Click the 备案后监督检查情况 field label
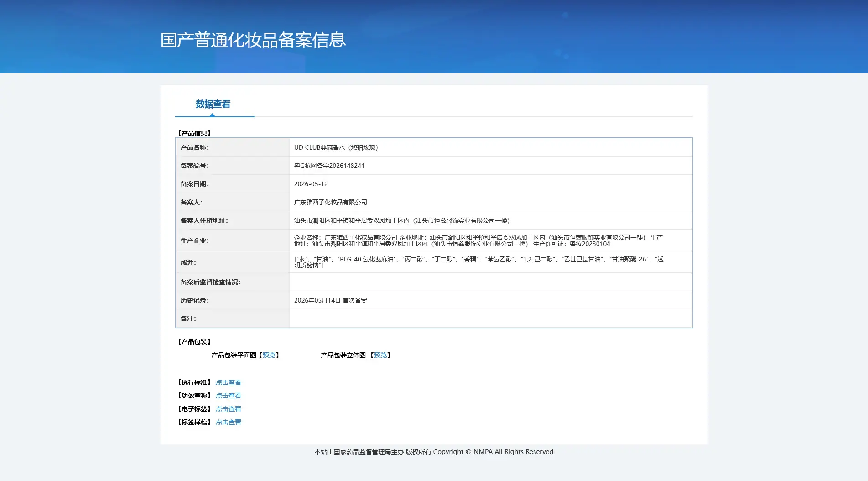This screenshot has width=868, height=481. click(211, 282)
